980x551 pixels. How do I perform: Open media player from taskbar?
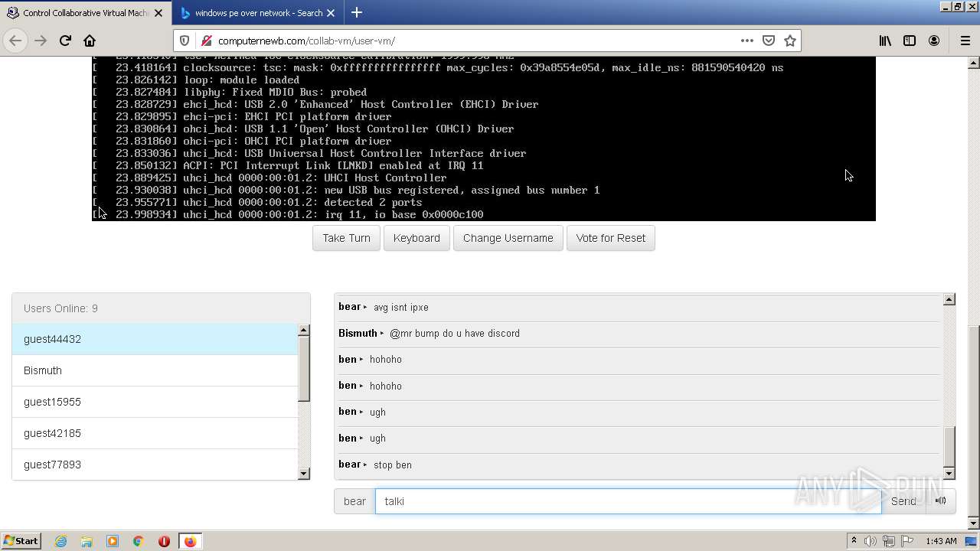pos(113,541)
